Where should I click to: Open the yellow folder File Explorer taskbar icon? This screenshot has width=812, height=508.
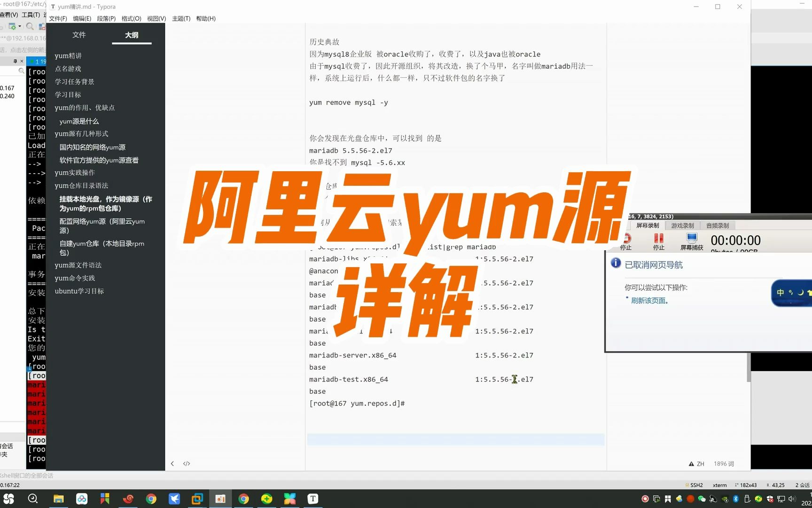[x=58, y=499]
